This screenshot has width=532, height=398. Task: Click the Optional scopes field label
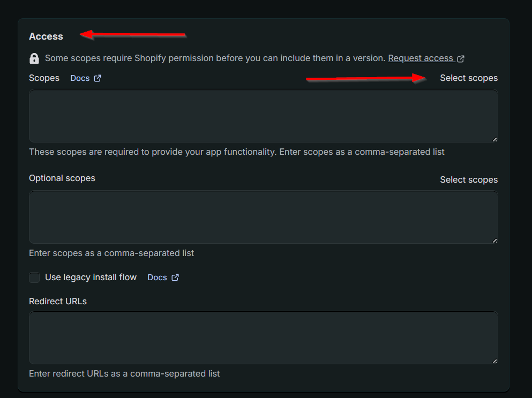[x=62, y=178]
